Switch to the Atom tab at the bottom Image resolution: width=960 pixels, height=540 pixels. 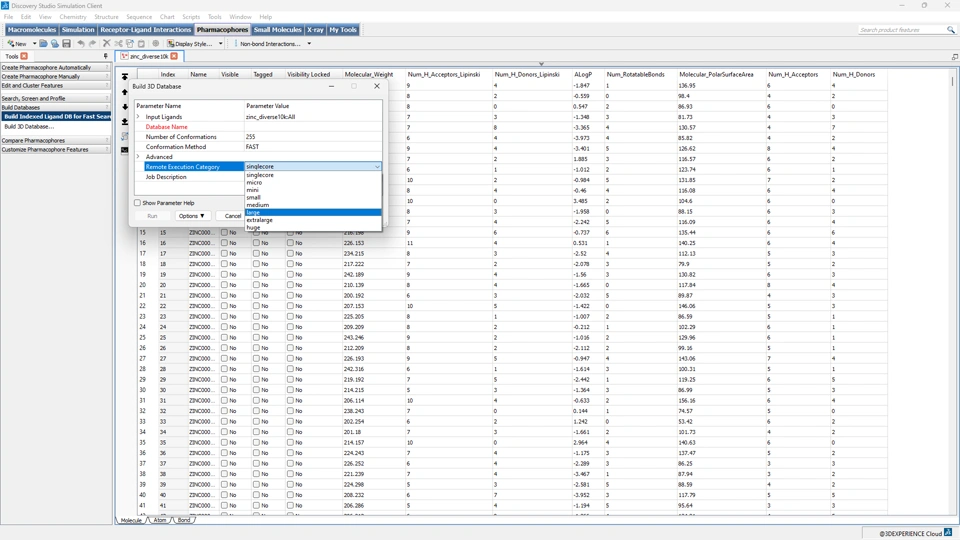point(160,520)
